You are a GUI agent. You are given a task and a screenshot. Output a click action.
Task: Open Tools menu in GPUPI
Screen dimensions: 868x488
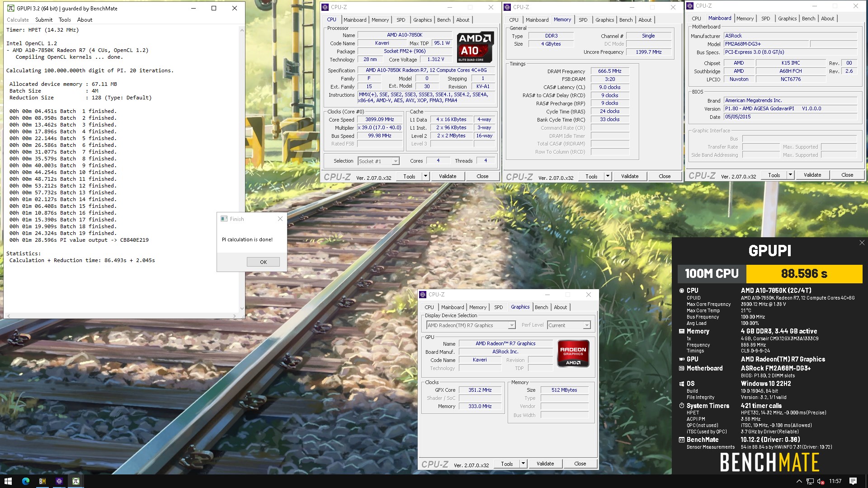65,20
